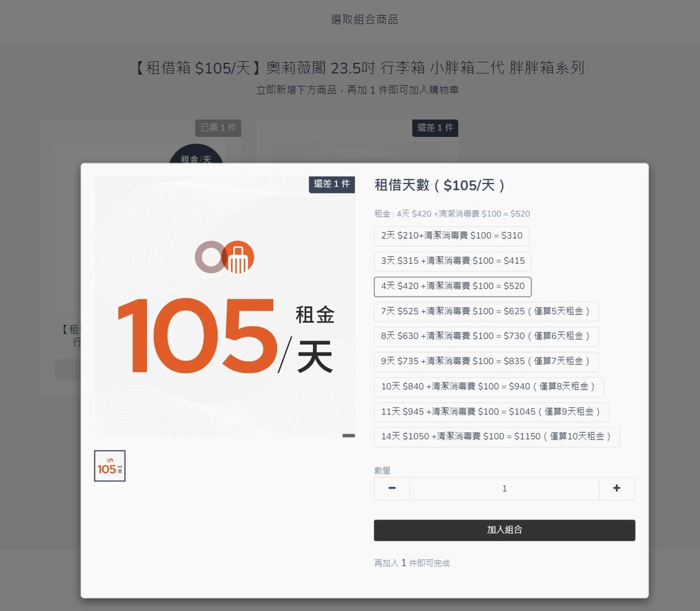
Task: Increase quantity with plus button
Action: pyautogui.click(x=617, y=488)
